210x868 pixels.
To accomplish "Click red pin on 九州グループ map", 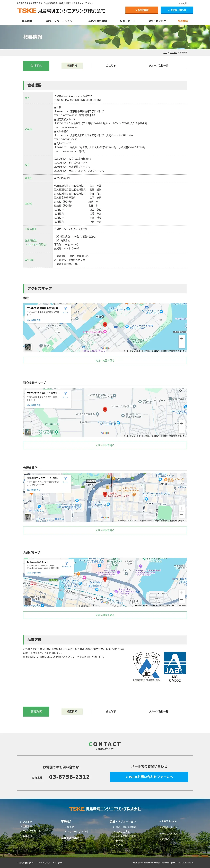I will click(x=105, y=580).
